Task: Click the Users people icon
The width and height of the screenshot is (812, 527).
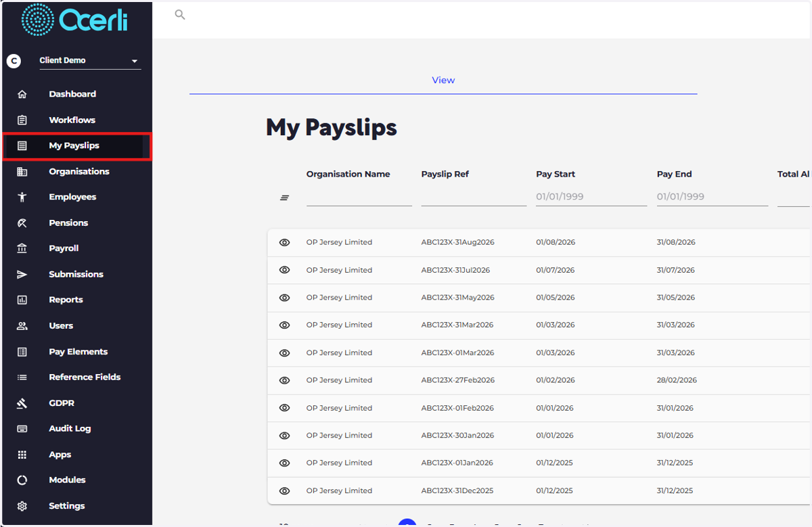Action: (x=22, y=325)
